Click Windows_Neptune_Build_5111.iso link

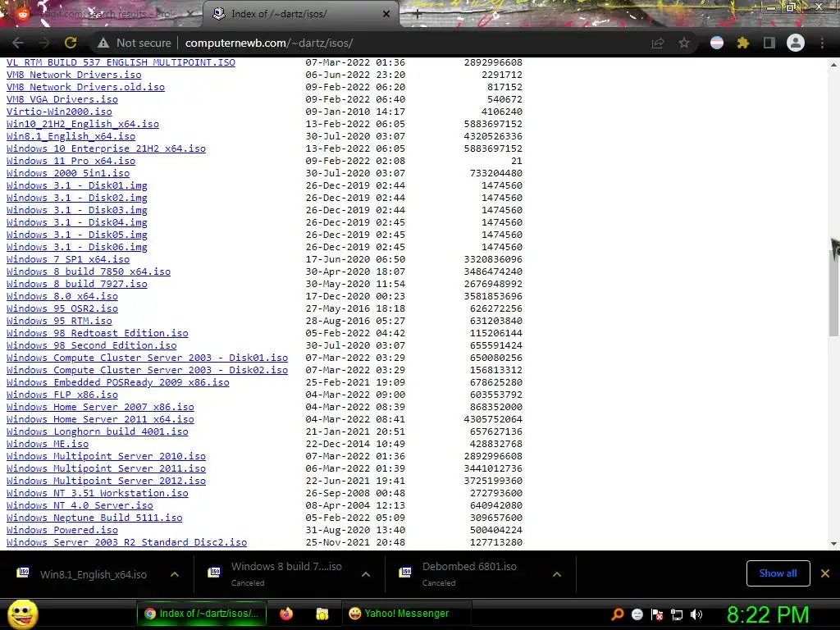(94, 518)
